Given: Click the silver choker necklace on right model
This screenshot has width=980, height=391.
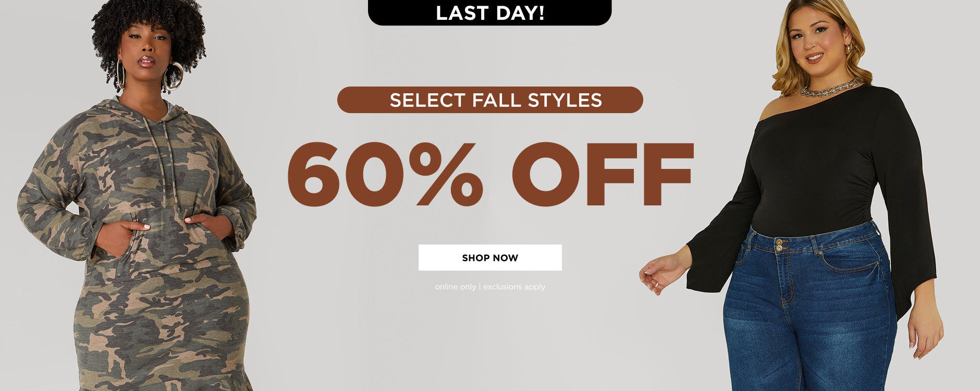Looking at the screenshot, I should click(829, 89).
